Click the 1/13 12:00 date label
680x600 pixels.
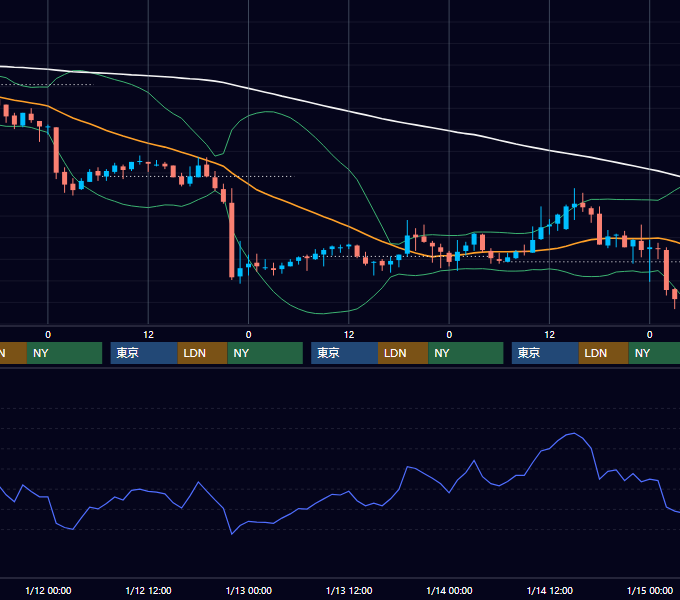(x=349, y=590)
